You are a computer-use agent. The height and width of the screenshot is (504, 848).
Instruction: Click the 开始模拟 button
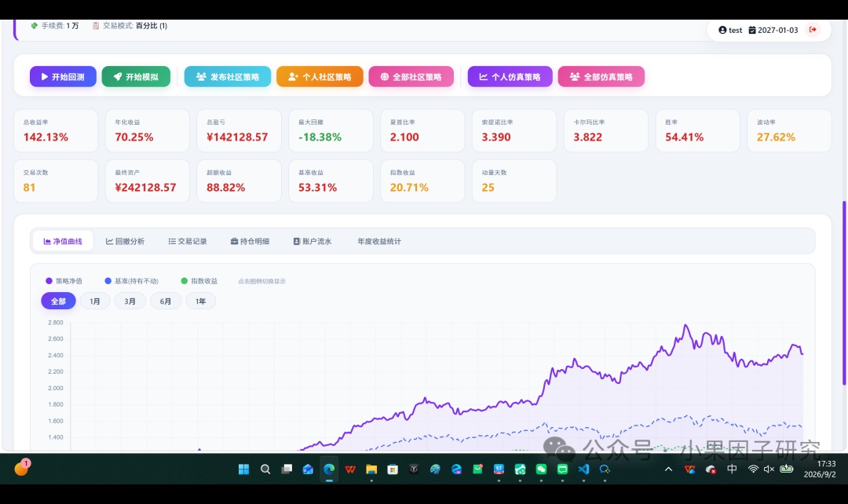[x=136, y=77]
